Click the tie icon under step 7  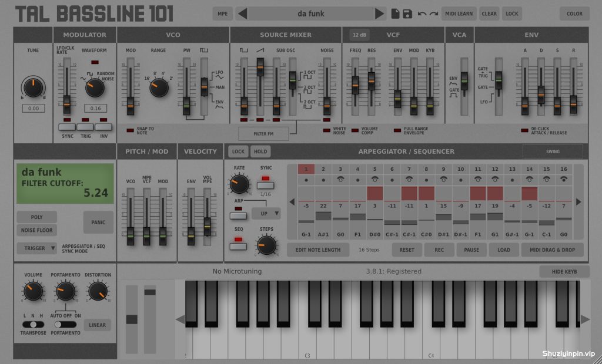pyautogui.click(x=409, y=180)
